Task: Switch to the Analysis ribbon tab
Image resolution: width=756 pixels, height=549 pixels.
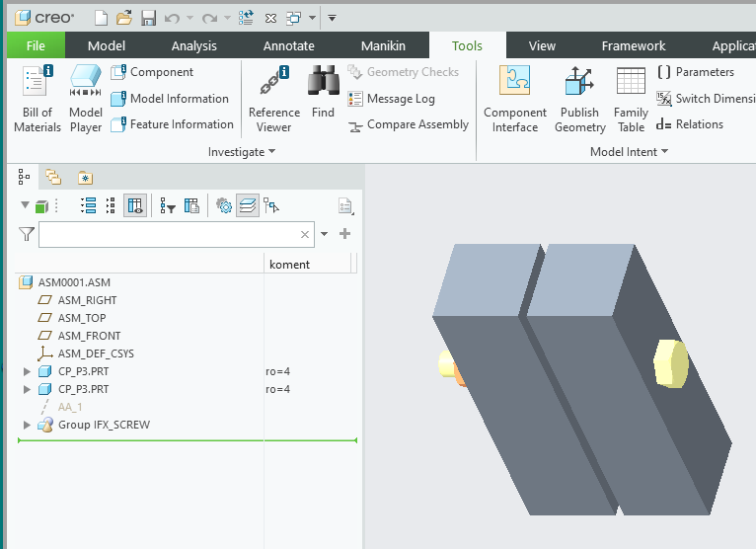Action: click(193, 45)
